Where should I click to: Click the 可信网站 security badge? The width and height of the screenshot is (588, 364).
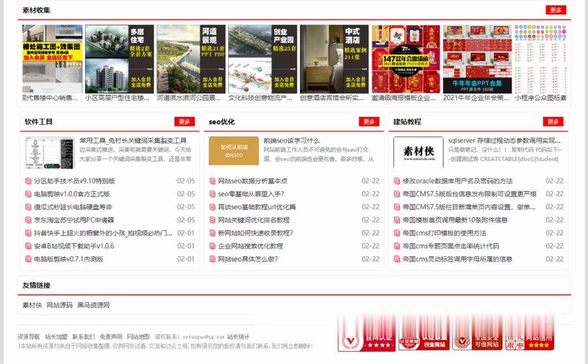click(477, 333)
